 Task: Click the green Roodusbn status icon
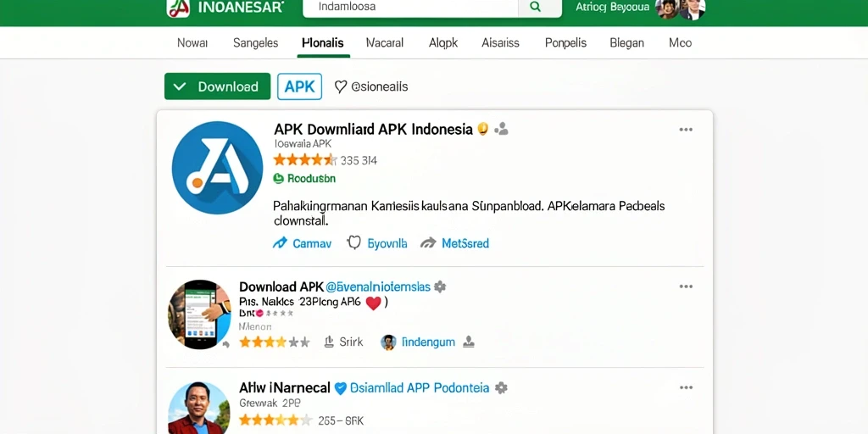(278, 178)
